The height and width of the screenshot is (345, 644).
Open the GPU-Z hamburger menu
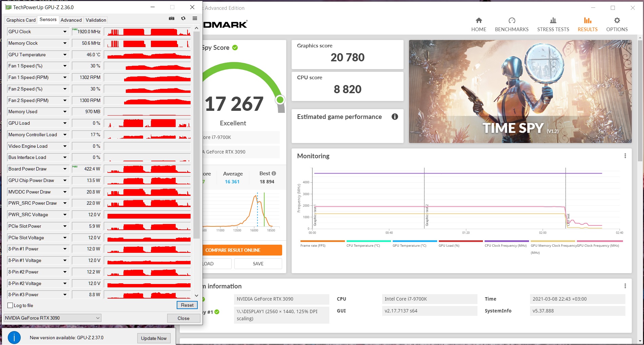[x=195, y=19]
